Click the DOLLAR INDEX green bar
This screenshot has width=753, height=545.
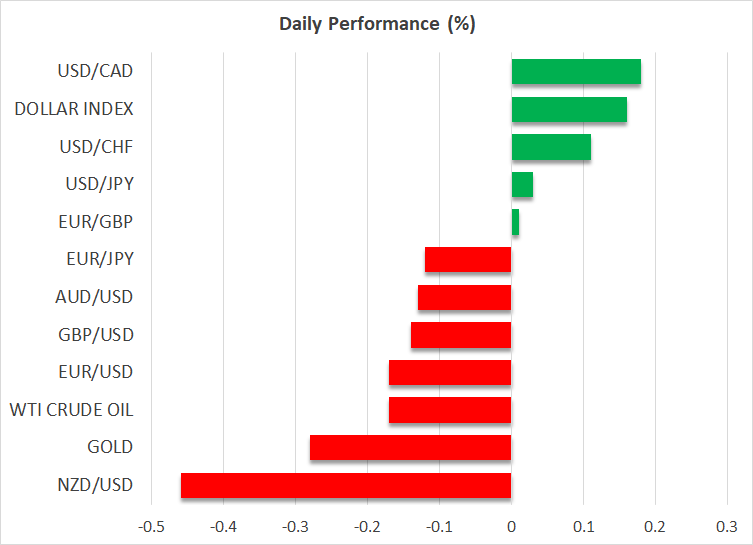pos(569,109)
